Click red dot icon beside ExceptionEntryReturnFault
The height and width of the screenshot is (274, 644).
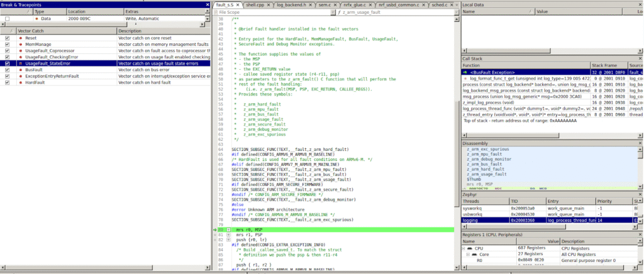click(21, 76)
